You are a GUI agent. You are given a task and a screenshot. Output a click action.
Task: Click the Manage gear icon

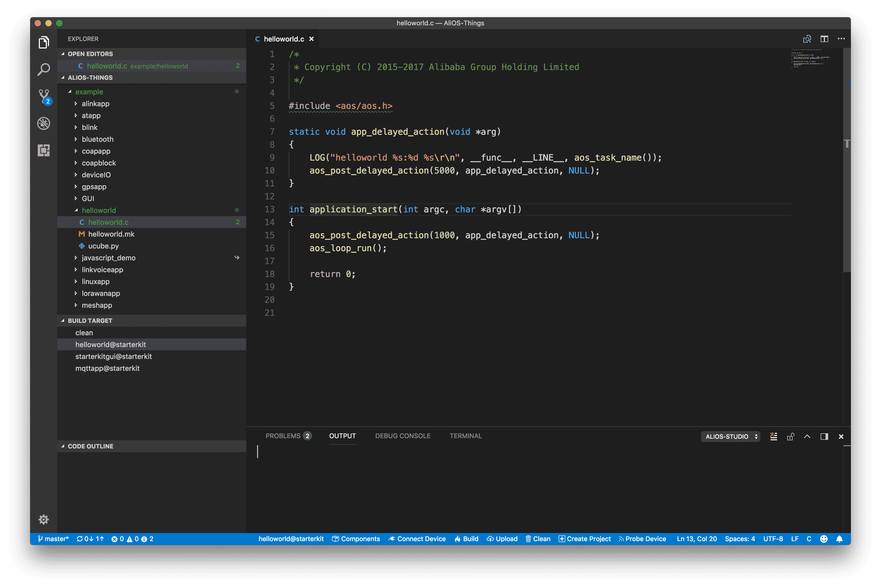click(x=43, y=519)
